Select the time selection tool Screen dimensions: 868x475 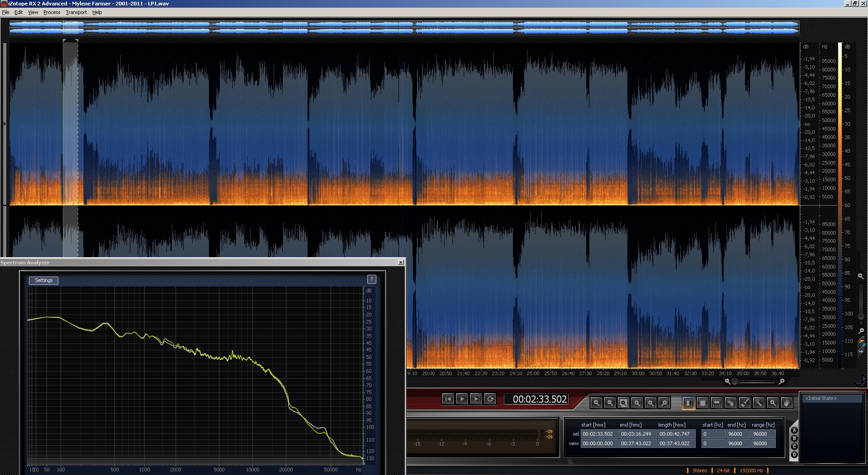pos(688,403)
